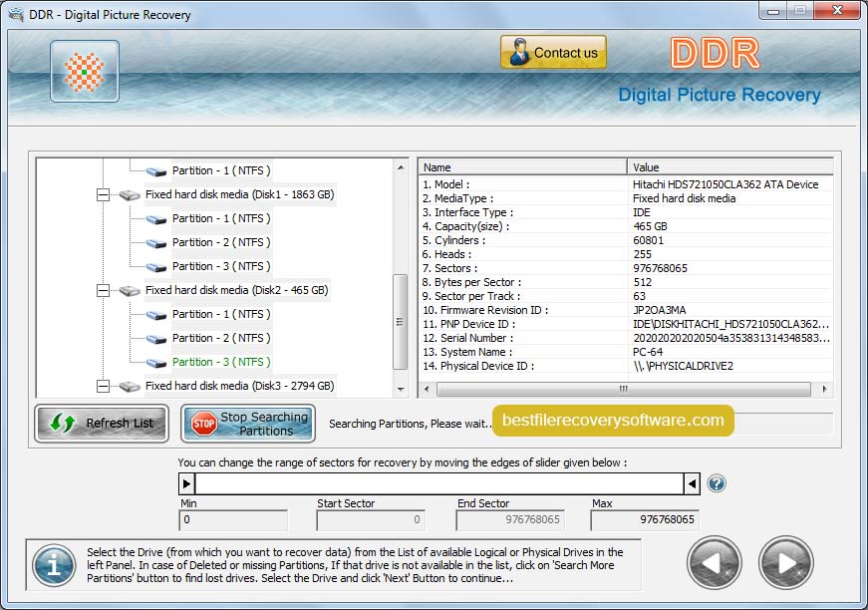Minimize the DDR window
This screenshot has width=868, height=610.
click(x=773, y=11)
